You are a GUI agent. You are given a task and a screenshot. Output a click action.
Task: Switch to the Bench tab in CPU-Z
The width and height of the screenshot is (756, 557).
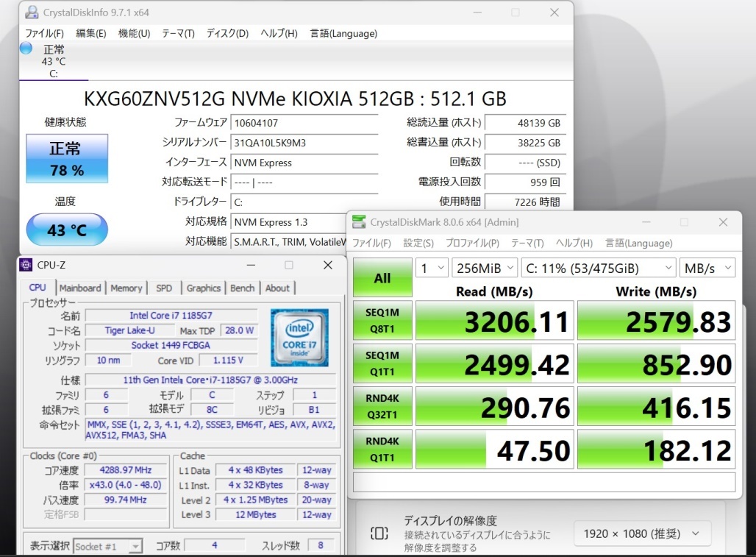click(242, 288)
